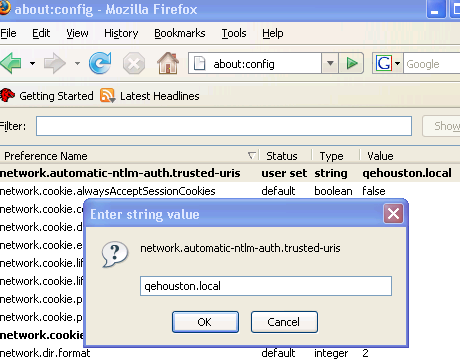The image size is (460, 363).
Task: Open the File menu
Action: point(8,33)
